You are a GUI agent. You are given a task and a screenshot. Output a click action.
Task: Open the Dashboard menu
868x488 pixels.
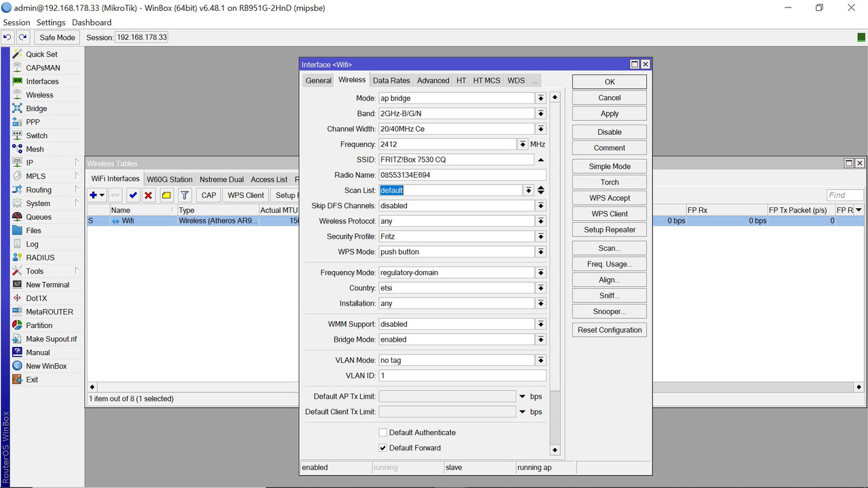[x=92, y=22]
